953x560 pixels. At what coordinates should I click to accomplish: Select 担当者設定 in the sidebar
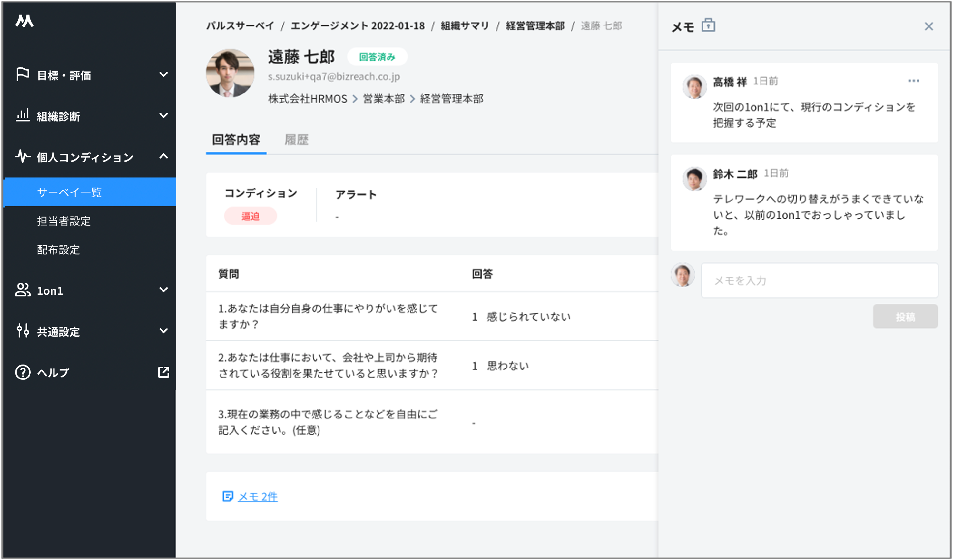(x=64, y=221)
